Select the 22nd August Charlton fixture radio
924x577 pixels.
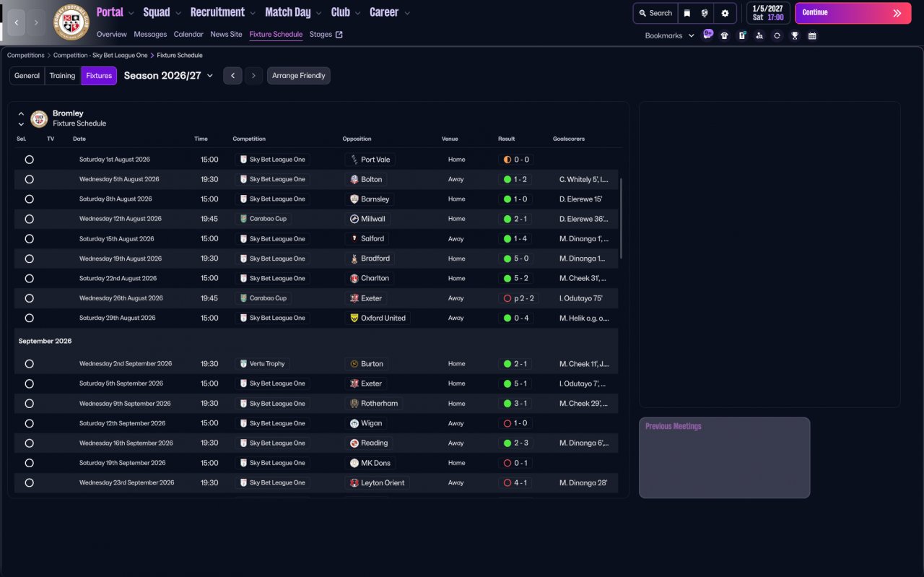point(30,278)
